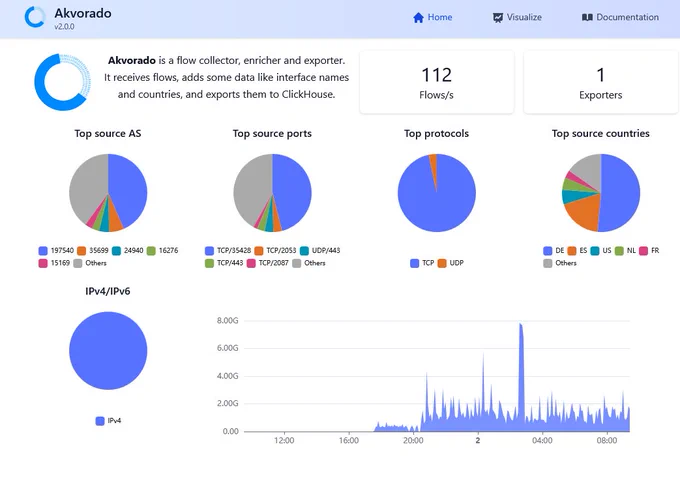Toggle the FR country legend swatch
680x500 pixels.
click(643, 251)
